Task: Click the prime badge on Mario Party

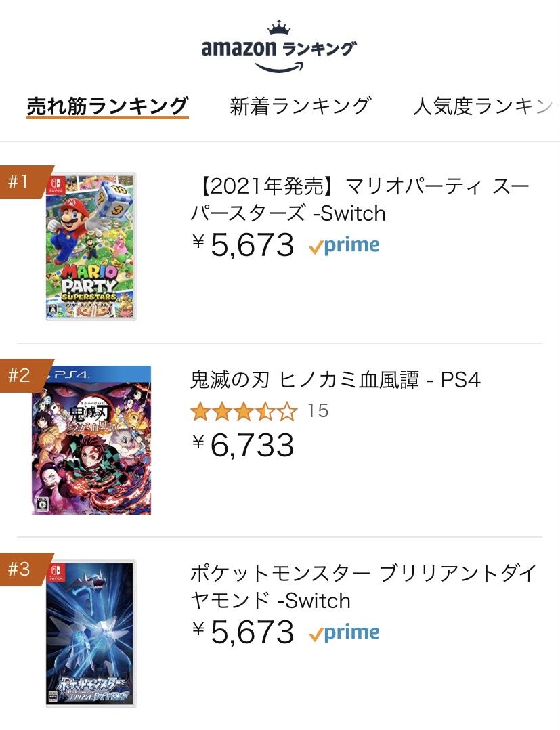Action: click(344, 246)
